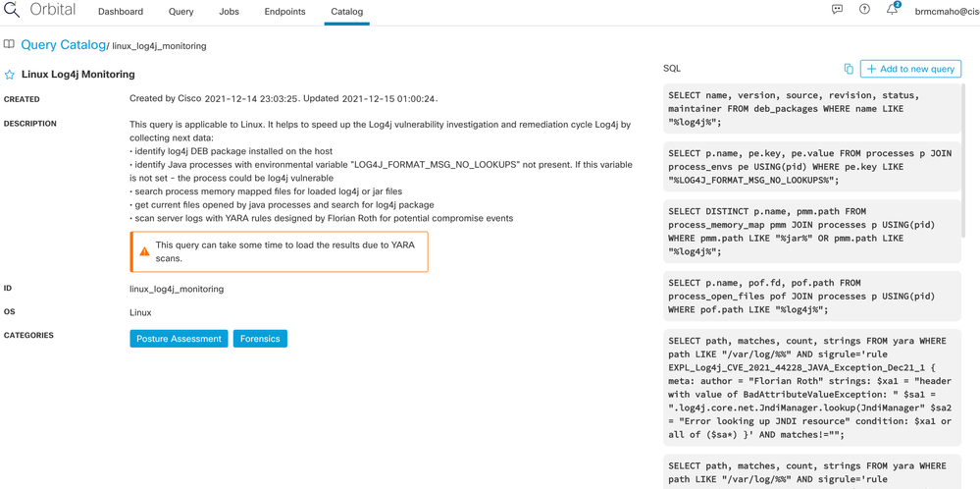Open the help question mark icon

coord(864,10)
